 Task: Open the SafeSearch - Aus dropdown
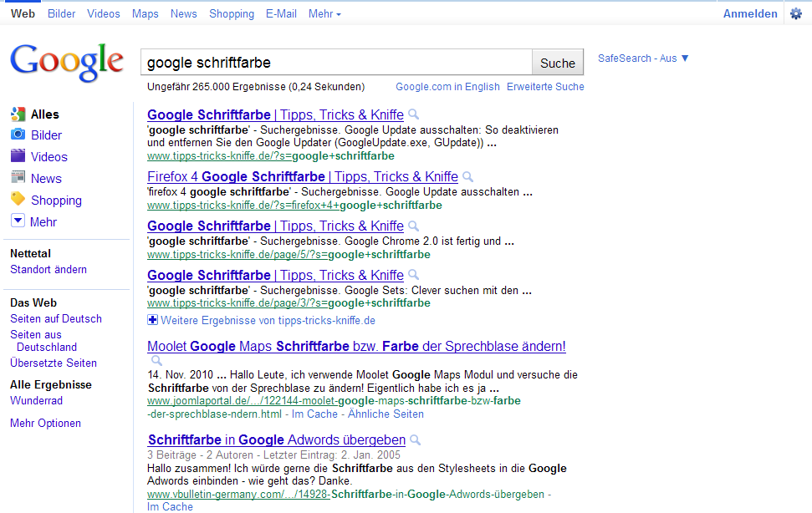pos(643,58)
